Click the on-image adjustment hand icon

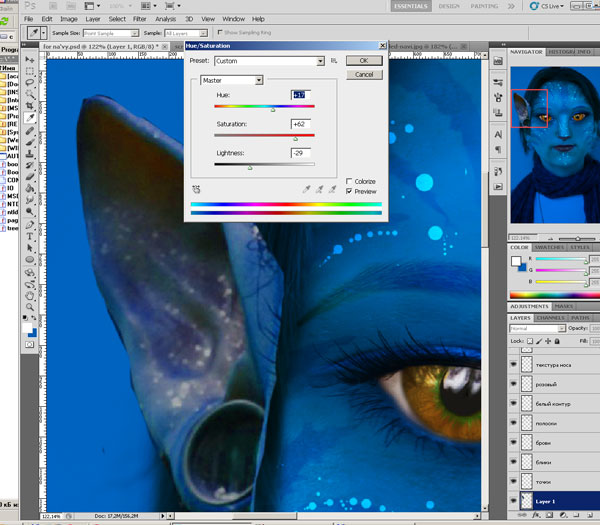coord(198,187)
